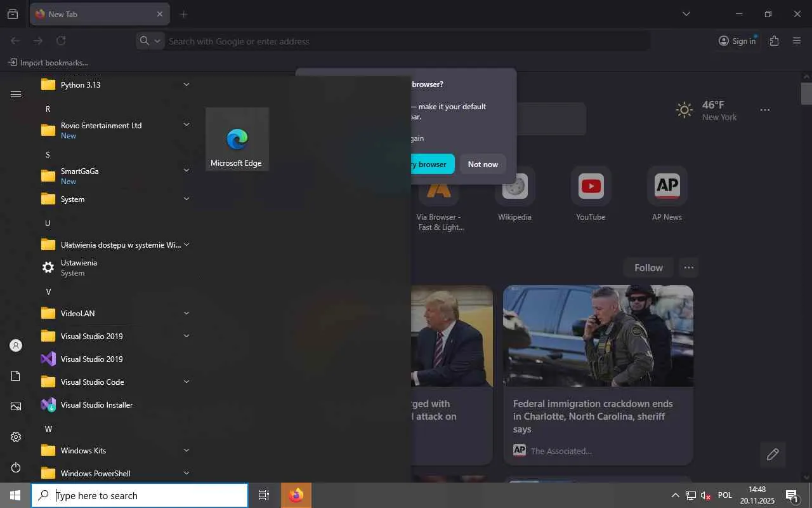
Task: Click the letter V group header
Action: (48, 292)
